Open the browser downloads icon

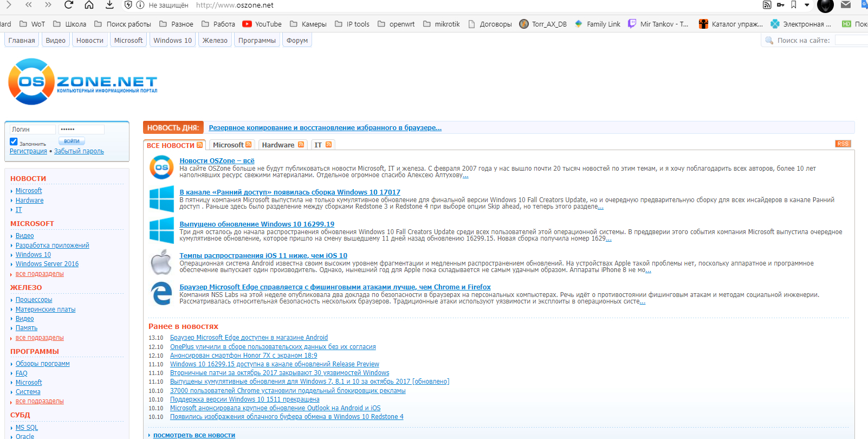click(109, 5)
